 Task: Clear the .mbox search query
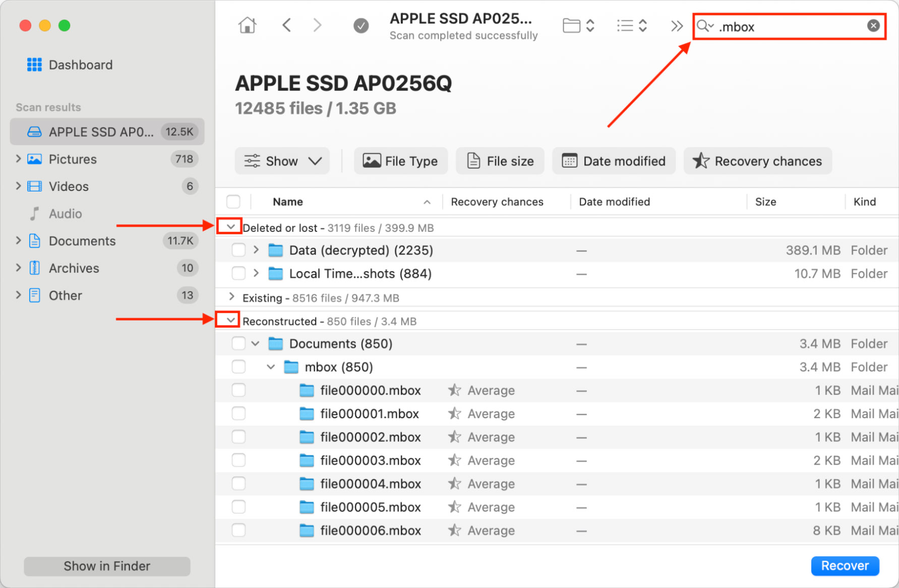[x=873, y=25]
